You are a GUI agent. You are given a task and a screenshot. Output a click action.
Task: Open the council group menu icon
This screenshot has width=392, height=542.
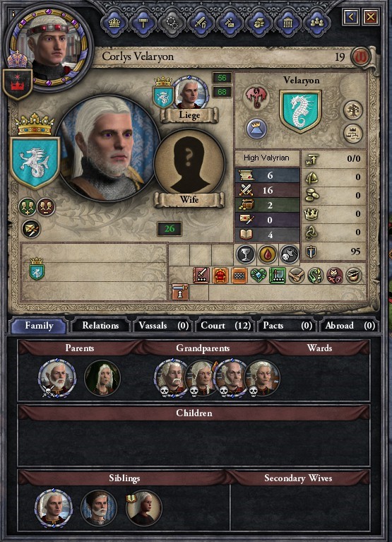316,23
